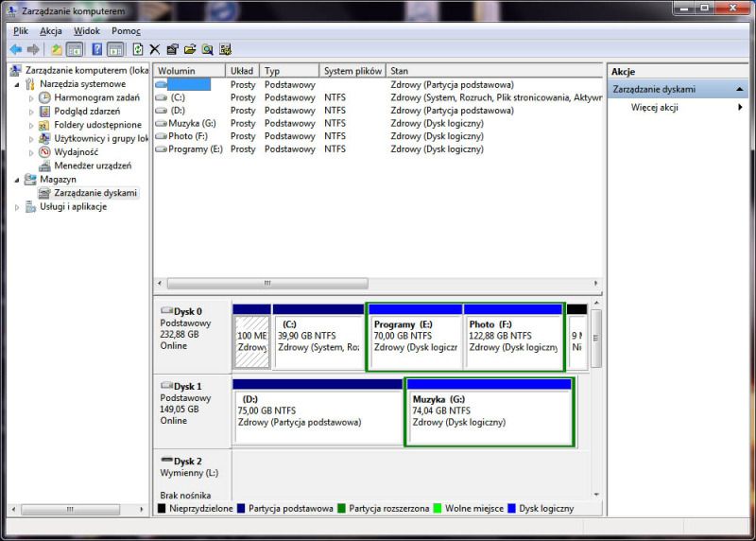Expand the Użytkownicy i grupy node arrow

click(31, 139)
